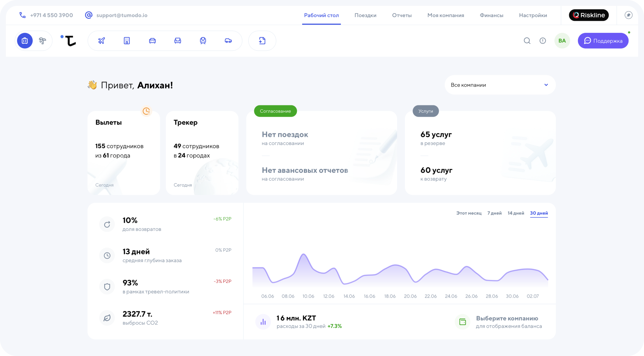644x356 pixels.
Task: Click the clock icon beside 13 дней
Action: click(x=107, y=256)
